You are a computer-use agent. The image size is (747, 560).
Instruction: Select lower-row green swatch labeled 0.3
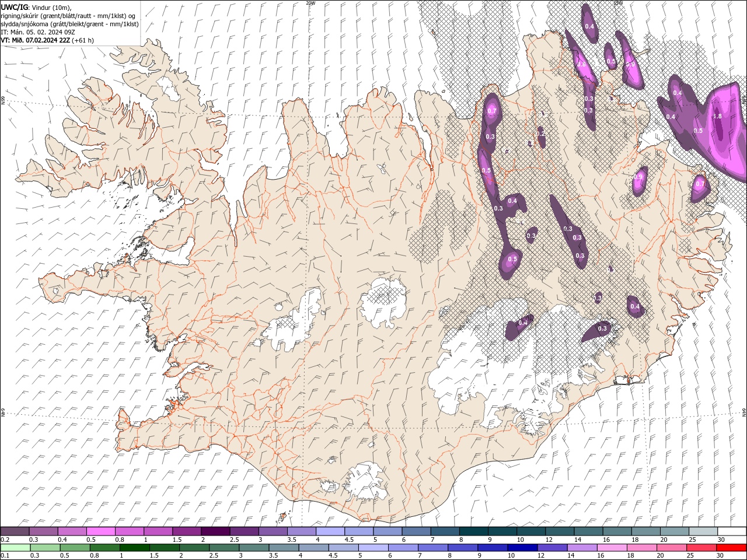[45, 548]
